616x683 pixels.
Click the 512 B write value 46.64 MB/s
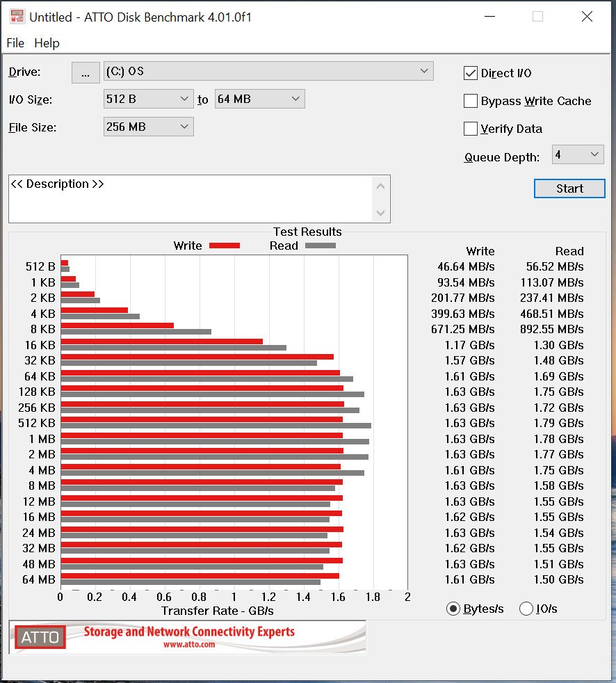[x=466, y=266]
